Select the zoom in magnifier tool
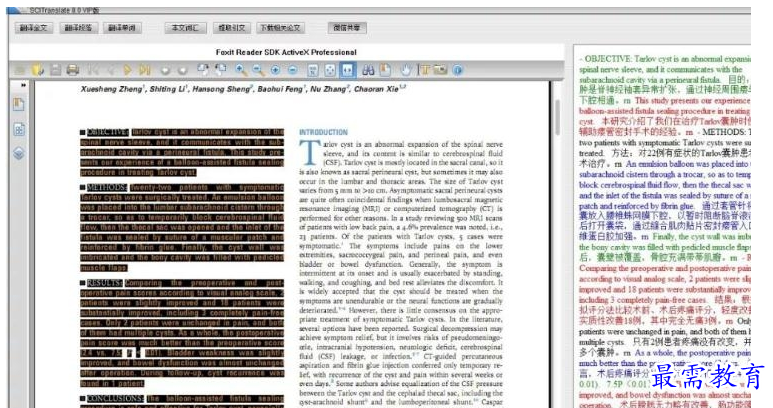 (241, 70)
